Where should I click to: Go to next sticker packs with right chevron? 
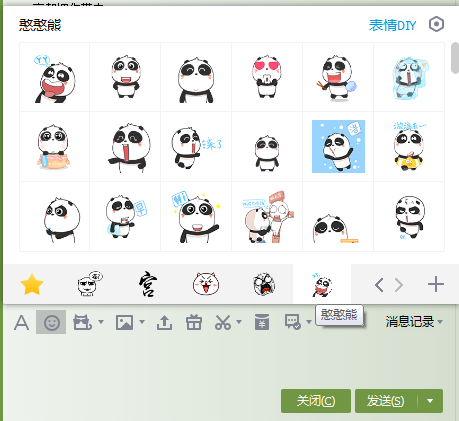pos(399,285)
